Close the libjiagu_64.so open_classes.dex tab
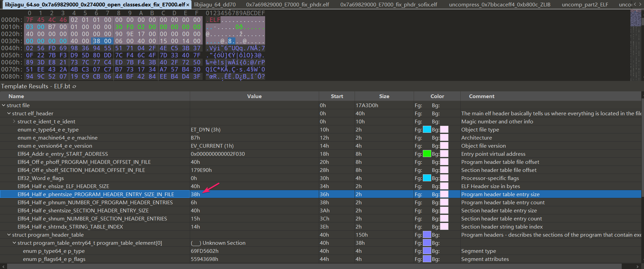644x269 pixels. (188, 5)
